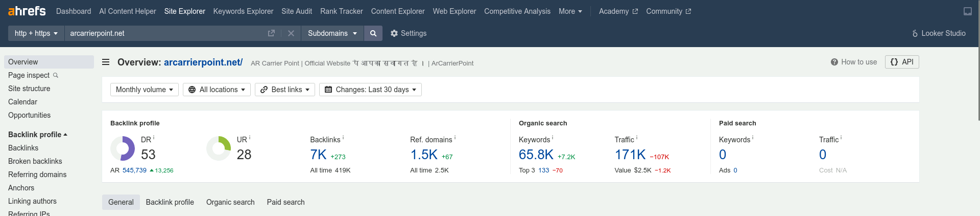Switch to the Organic search tab
Screen dimensions: 980x216
coord(230,202)
